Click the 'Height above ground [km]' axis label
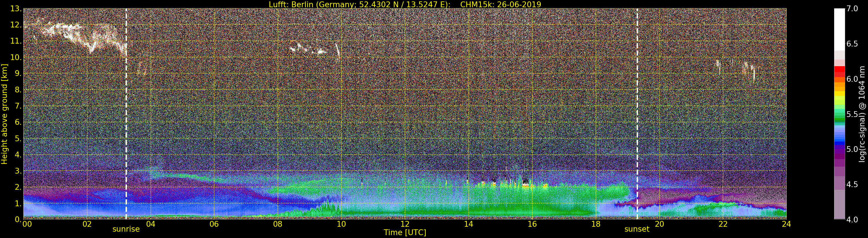Screen dimensions: 868x238 (x=4, y=114)
